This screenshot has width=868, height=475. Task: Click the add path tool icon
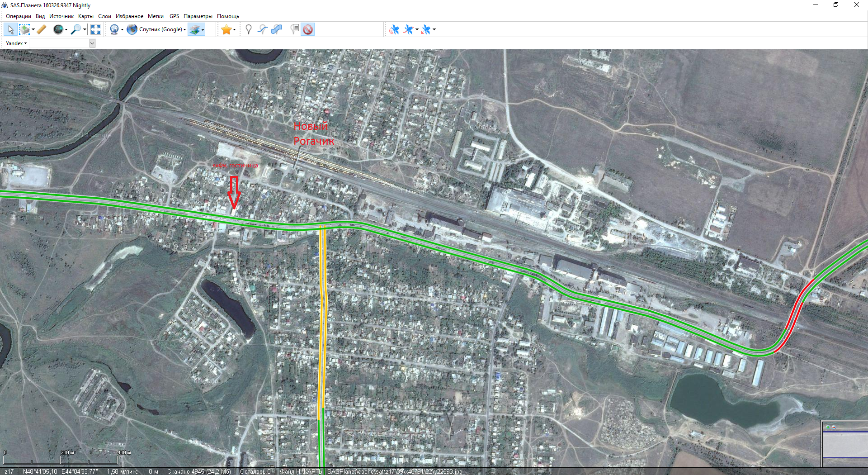point(262,29)
